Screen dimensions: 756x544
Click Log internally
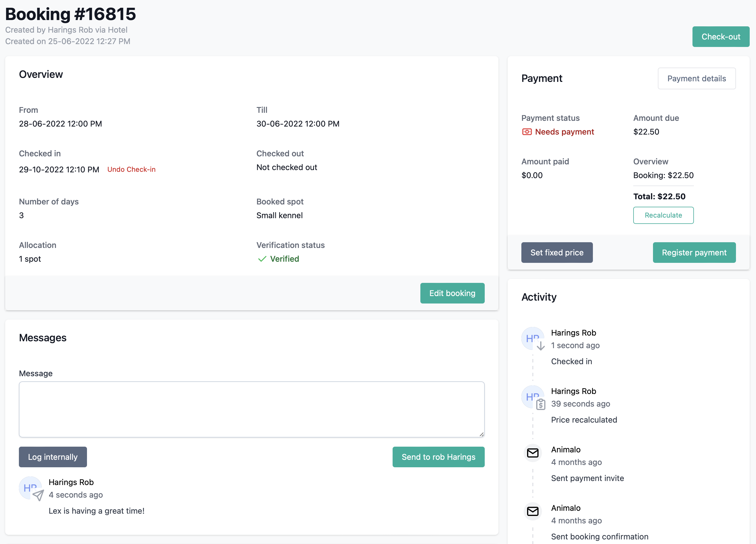tap(53, 457)
